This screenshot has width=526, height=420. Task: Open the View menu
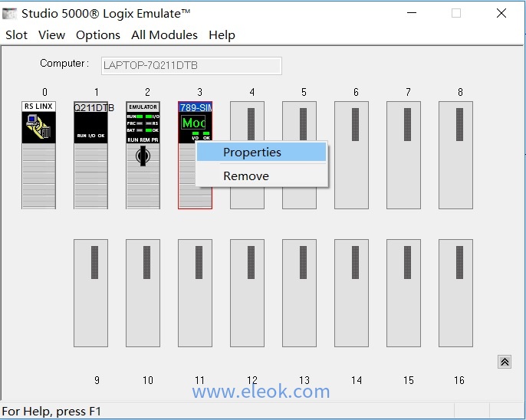pyautogui.click(x=51, y=35)
